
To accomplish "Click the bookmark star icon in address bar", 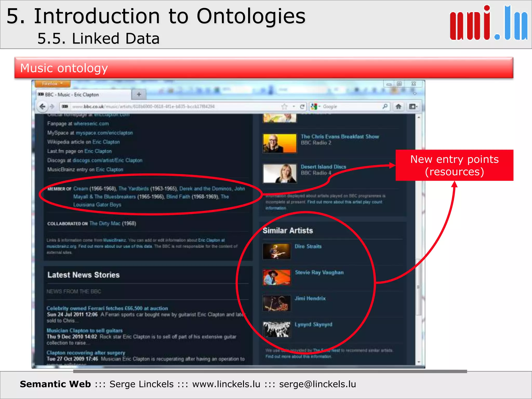I will coord(285,107).
